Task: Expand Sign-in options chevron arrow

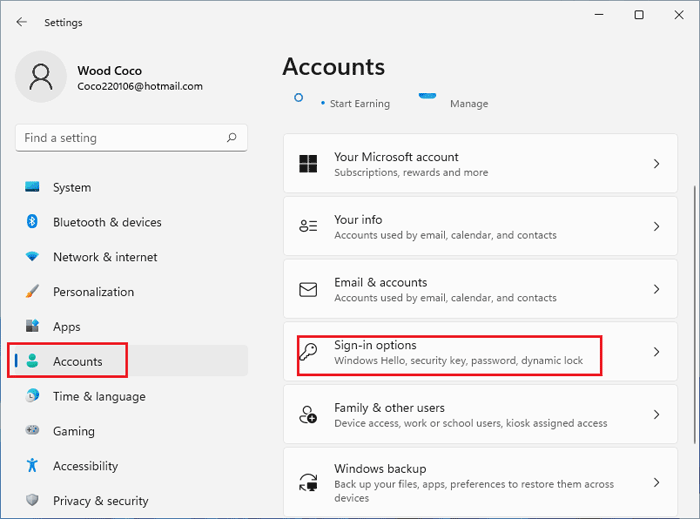Action: [656, 352]
